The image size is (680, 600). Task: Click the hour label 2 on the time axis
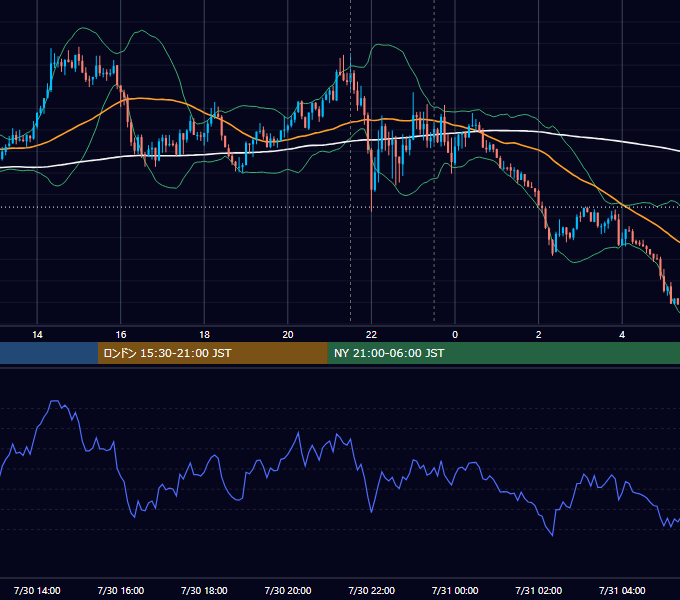pos(539,335)
